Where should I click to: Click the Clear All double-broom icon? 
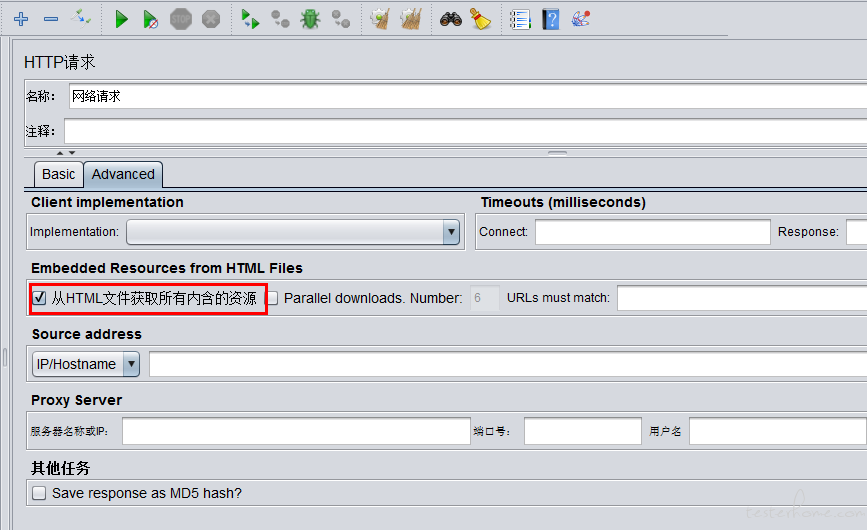point(410,19)
